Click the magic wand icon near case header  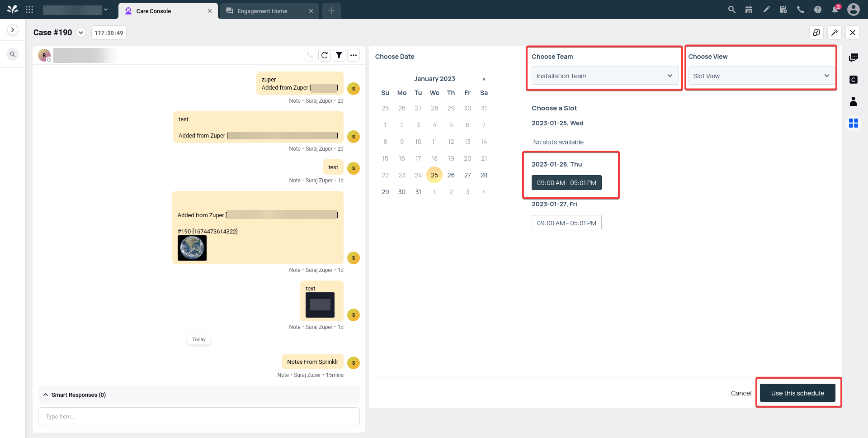click(x=835, y=33)
